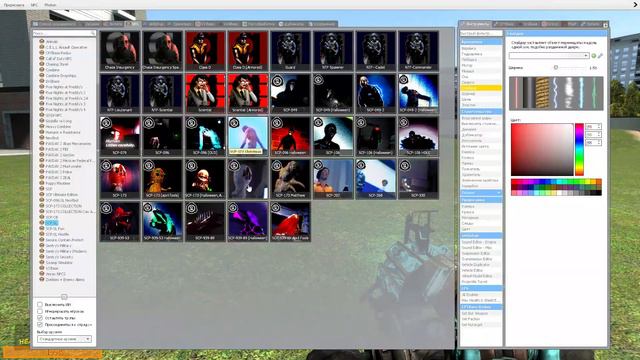The width and height of the screenshot is (640, 360).
Task: Switch to the Постобработка tab
Action: [260, 24]
